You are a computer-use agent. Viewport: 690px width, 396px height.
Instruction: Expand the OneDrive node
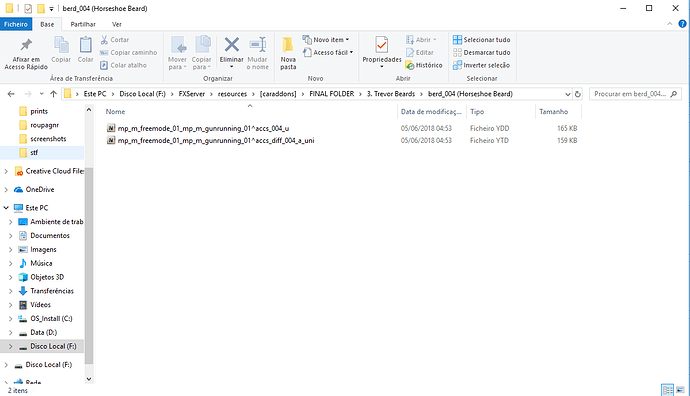6,190
